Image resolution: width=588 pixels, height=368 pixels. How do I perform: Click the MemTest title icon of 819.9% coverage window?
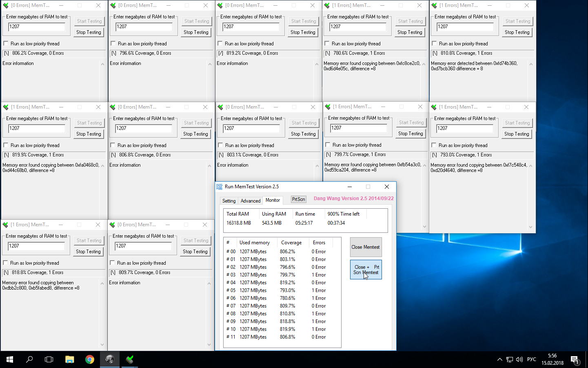6,107
